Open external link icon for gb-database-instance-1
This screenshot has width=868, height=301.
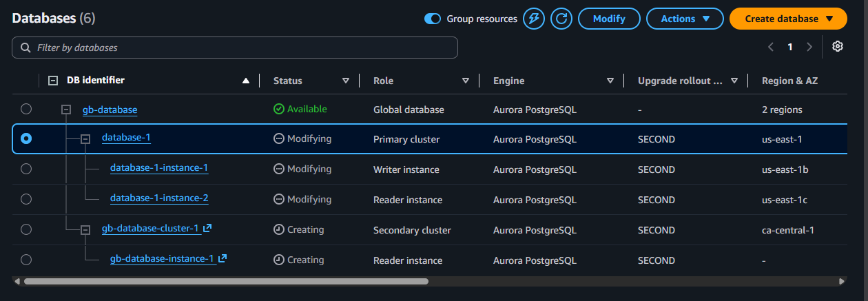pos(223,259)
